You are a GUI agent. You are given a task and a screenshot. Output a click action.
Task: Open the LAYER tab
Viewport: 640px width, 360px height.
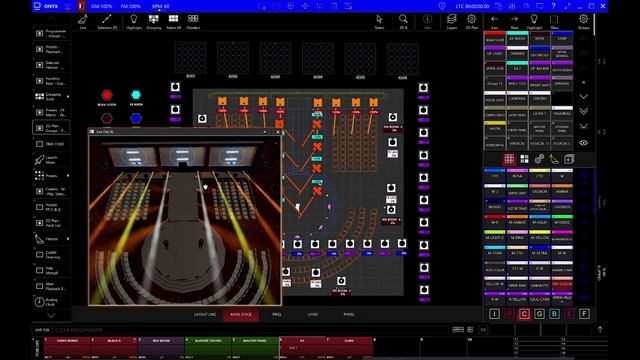tap(313, 315)
